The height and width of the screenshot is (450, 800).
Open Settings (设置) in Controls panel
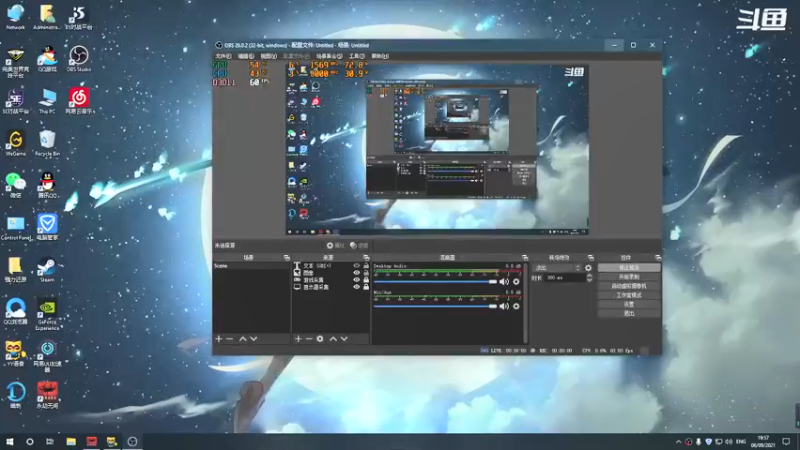[629, 304]
